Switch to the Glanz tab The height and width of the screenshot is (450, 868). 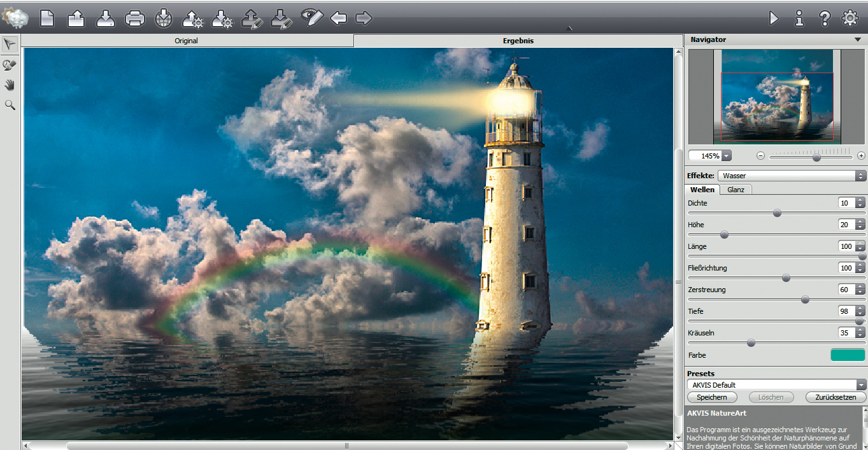click(736, 190)
